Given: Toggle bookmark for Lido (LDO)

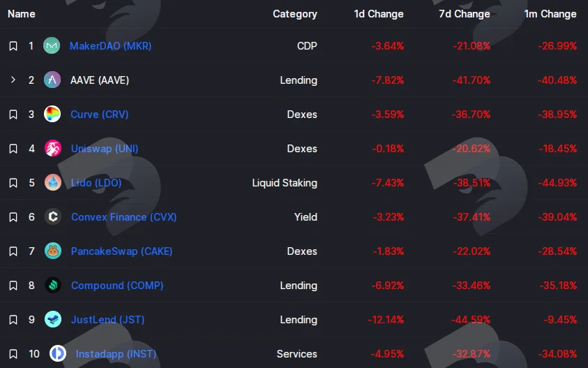Looking at the screenshot, I should pos(13,183).
